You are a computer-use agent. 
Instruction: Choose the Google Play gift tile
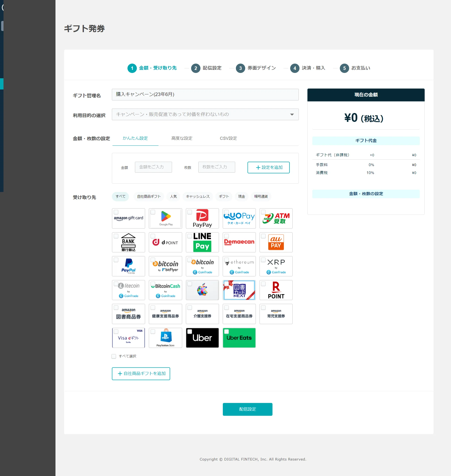(165, 218)
